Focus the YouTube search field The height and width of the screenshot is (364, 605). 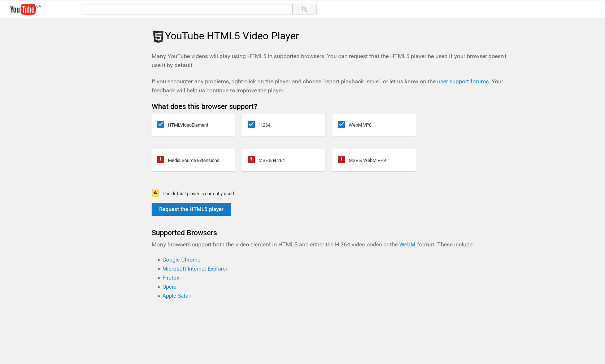tap(187, 9)
